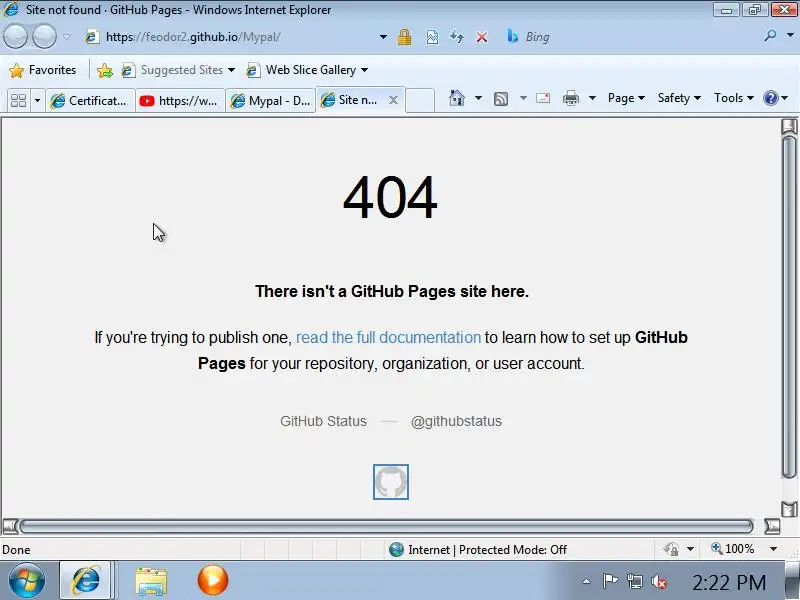The image size is (800, 600).
Task: Toggle the Compatibility View icon
Action: click(432, 37)
